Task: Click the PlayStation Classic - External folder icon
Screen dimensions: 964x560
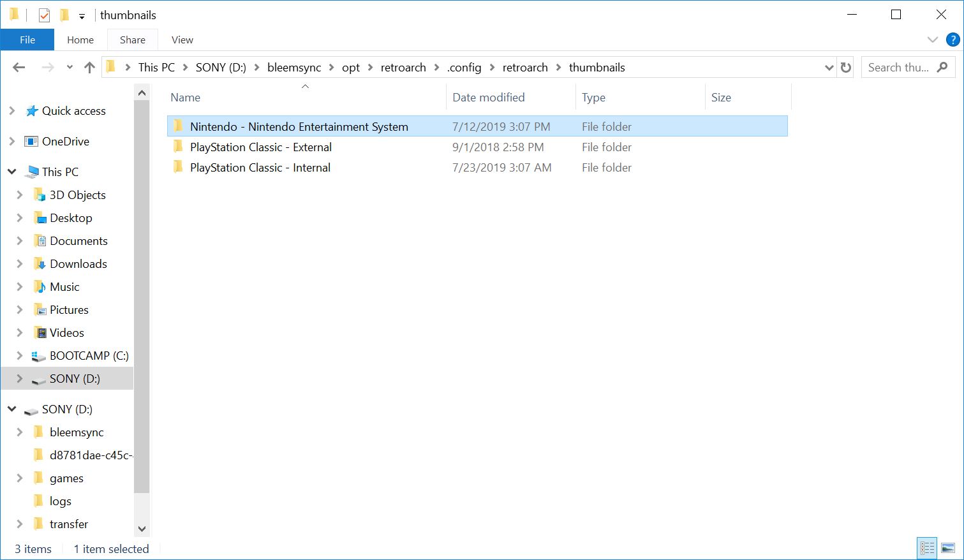Action: tap(178, 147)
